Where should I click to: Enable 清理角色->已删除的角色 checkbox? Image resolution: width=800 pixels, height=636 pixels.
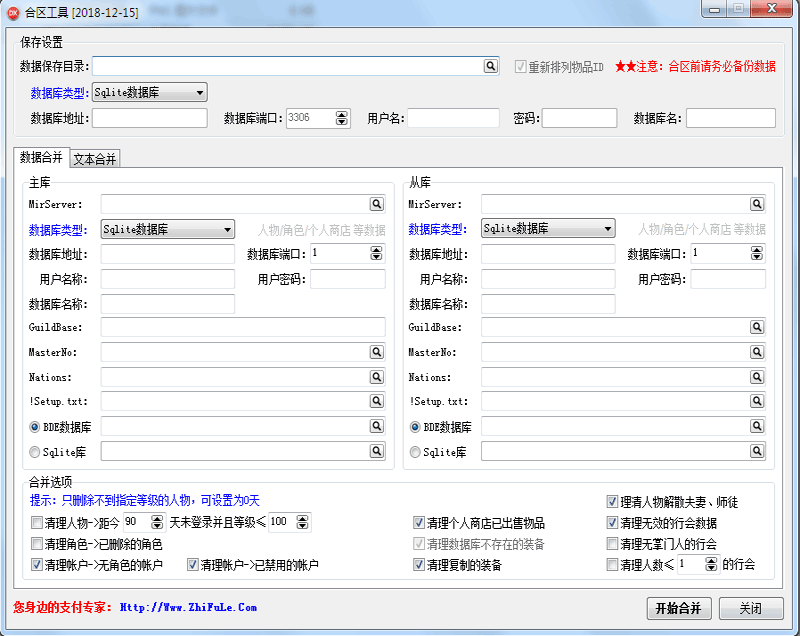click(x=37, y=544)
